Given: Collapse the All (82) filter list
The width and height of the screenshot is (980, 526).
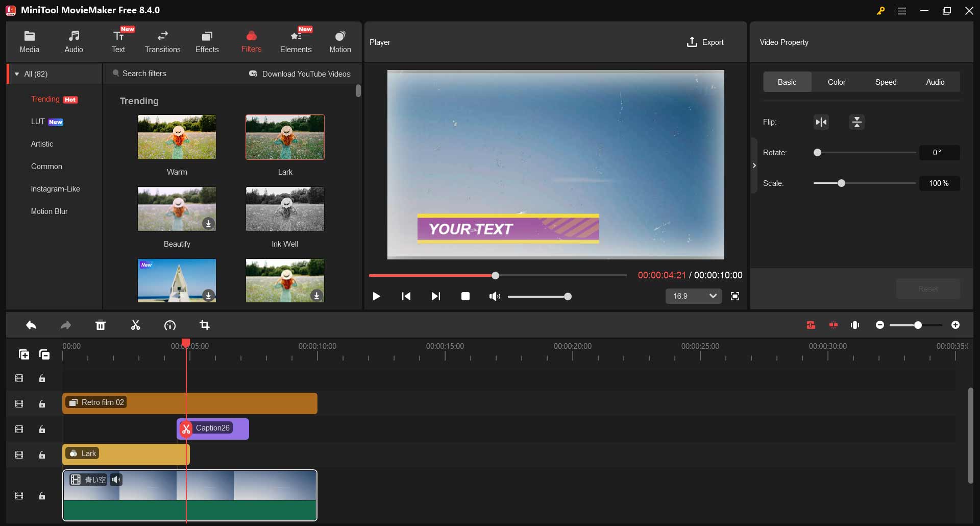Looking at the screenshot, I should [x=17, y=74].
